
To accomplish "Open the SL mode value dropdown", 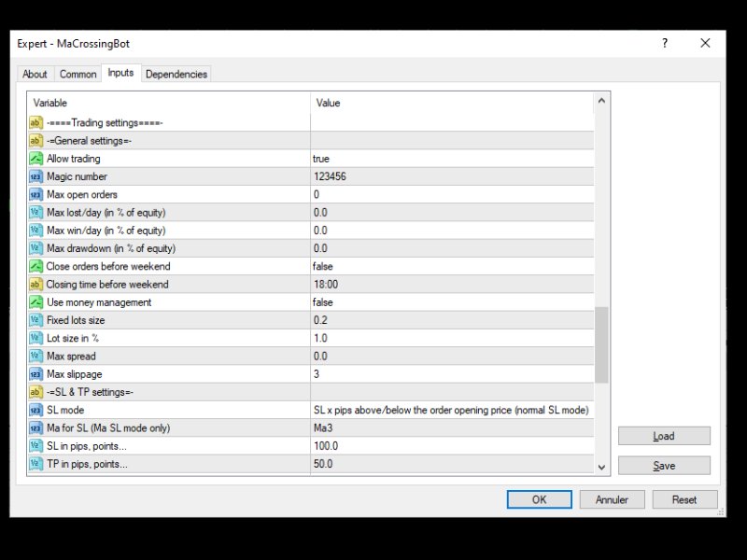I will click(x=452, y=410).
